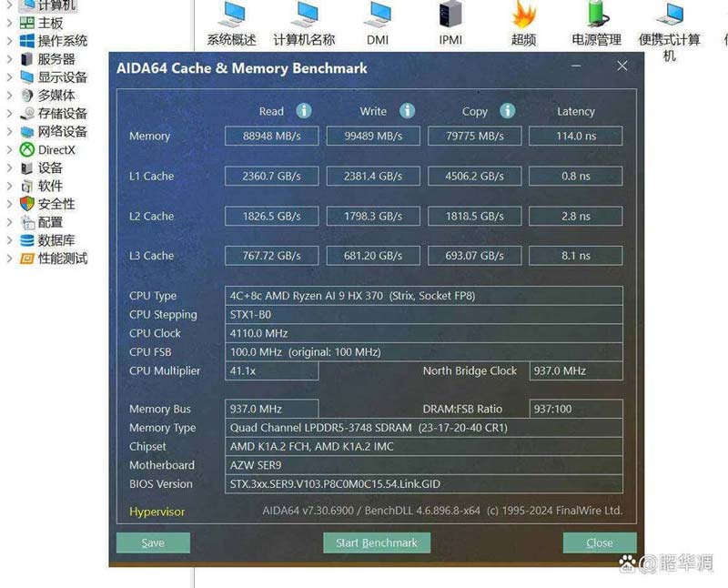Expand the 服务器 tree node chevron

point(9,59)
